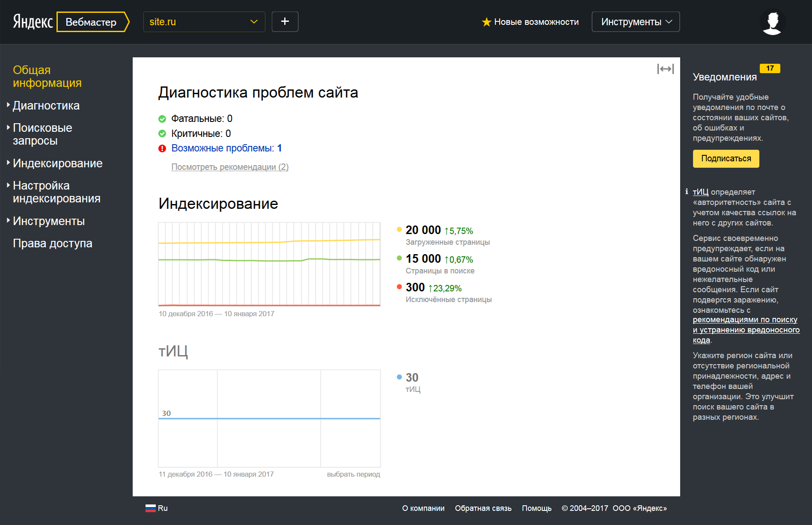
Task: Click the 20 000 loaded pages value
Action: [423, 230]
